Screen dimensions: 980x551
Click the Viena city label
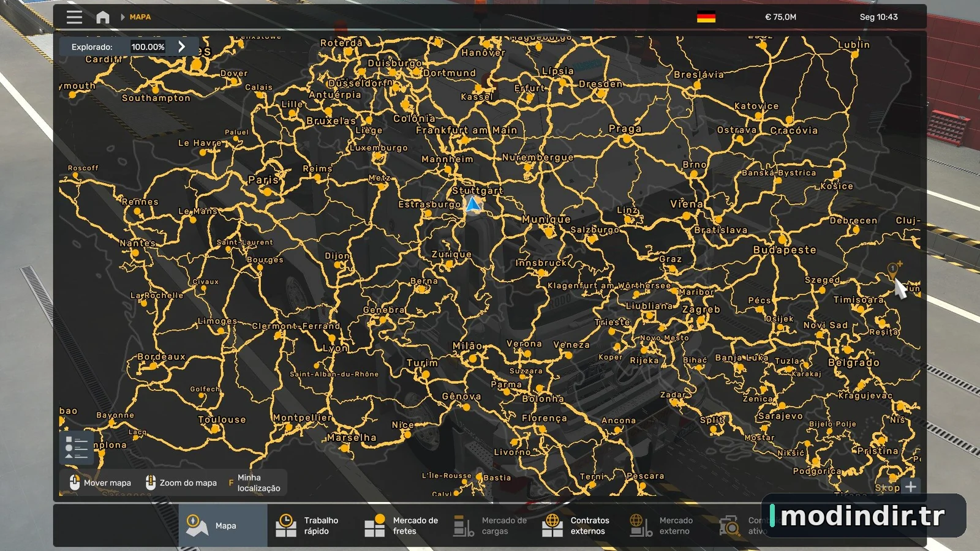687,204
